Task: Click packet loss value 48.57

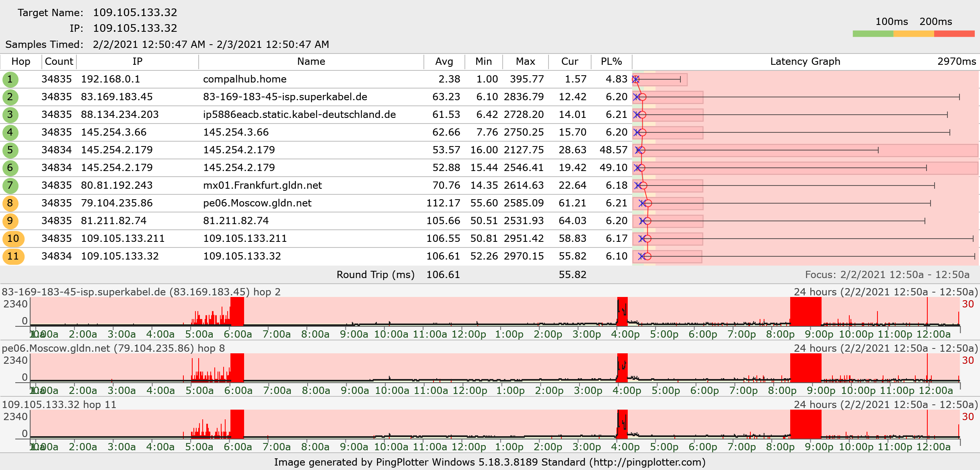Action: point(614,150)
